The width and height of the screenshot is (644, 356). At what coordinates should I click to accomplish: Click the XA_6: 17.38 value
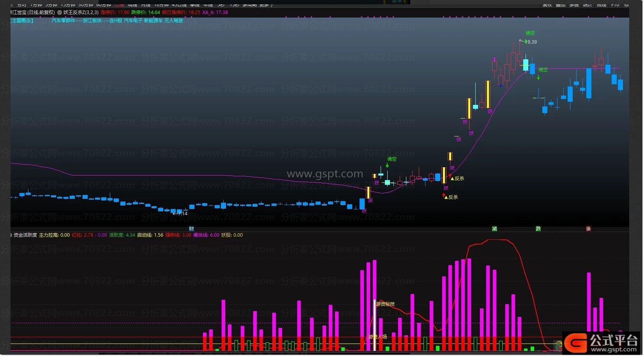point(215,12)
